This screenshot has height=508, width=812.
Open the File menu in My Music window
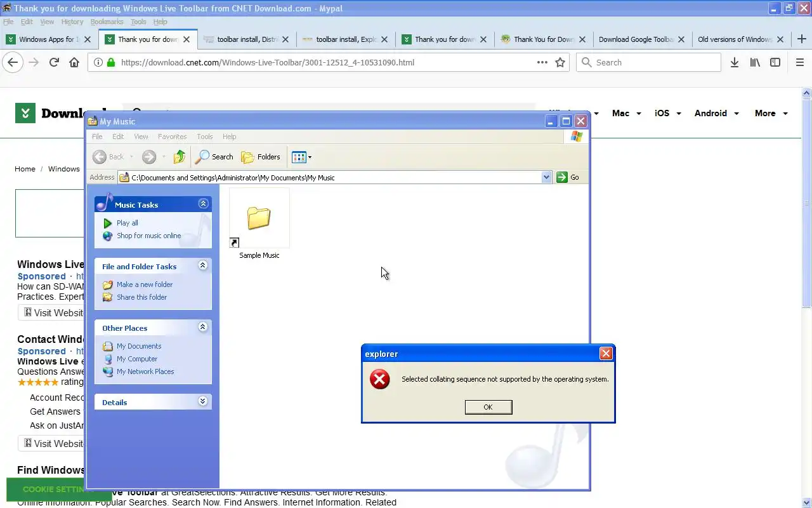tap(97, 137)
